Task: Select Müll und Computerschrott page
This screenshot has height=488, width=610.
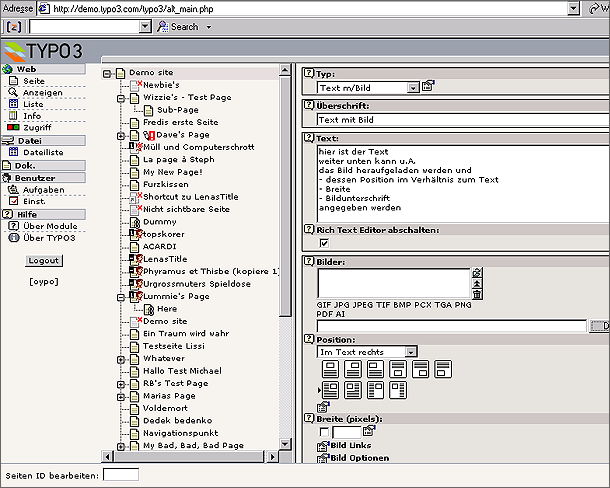Action: [x=198, y=147]
